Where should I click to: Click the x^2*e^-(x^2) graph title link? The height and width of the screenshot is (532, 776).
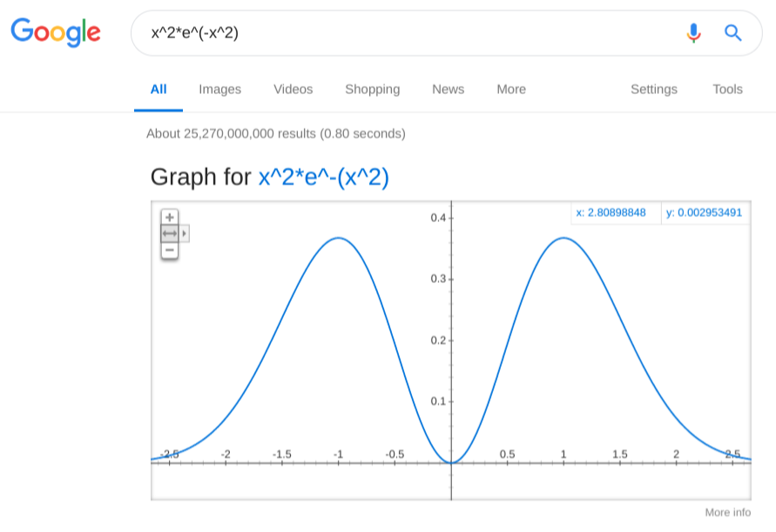(x=323, y=177)
